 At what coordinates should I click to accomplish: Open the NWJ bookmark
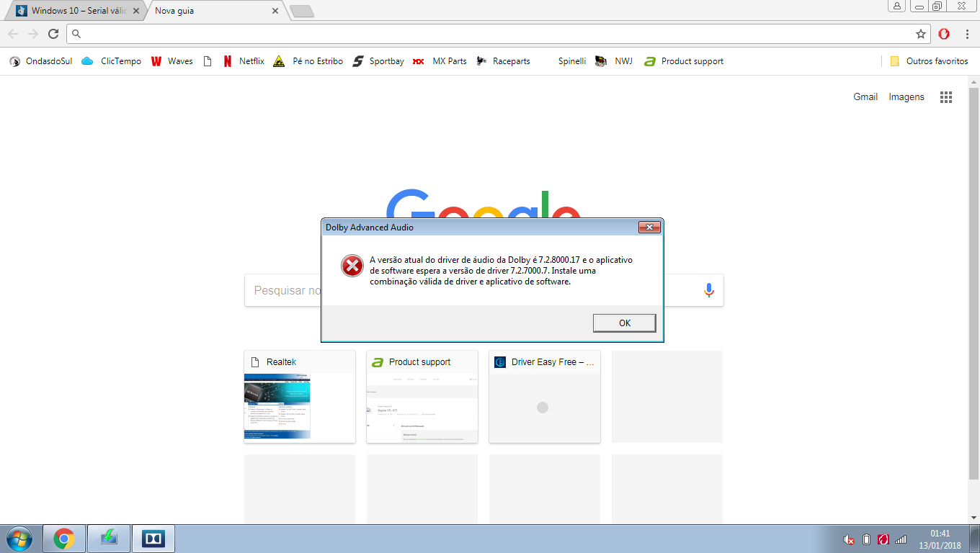click(614, 61)
